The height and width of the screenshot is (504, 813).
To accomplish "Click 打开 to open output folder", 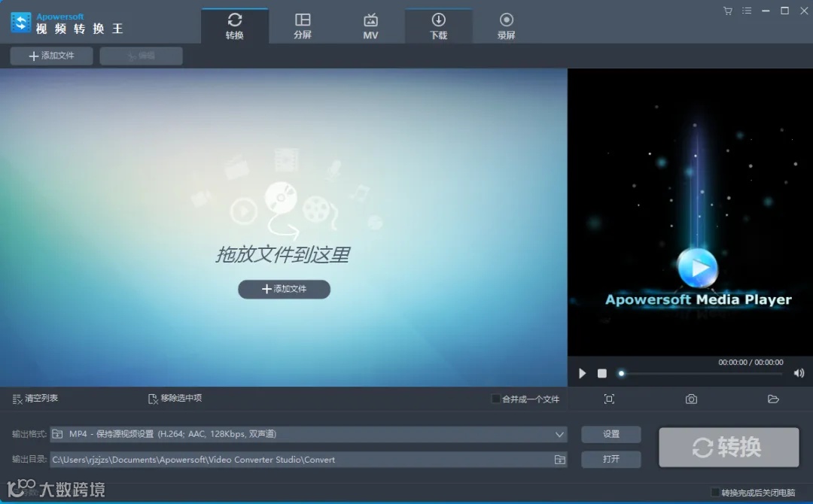I will coord(611,459).
